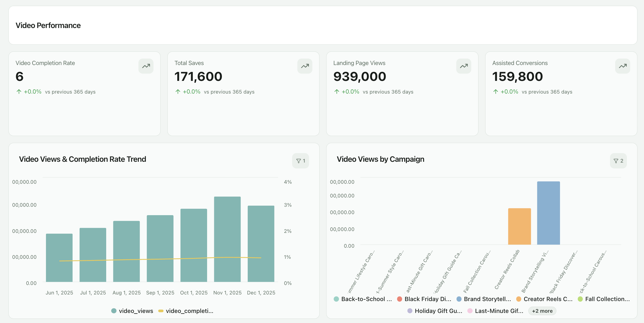Open trend icon on Landing Page Views card

point(464,66)
